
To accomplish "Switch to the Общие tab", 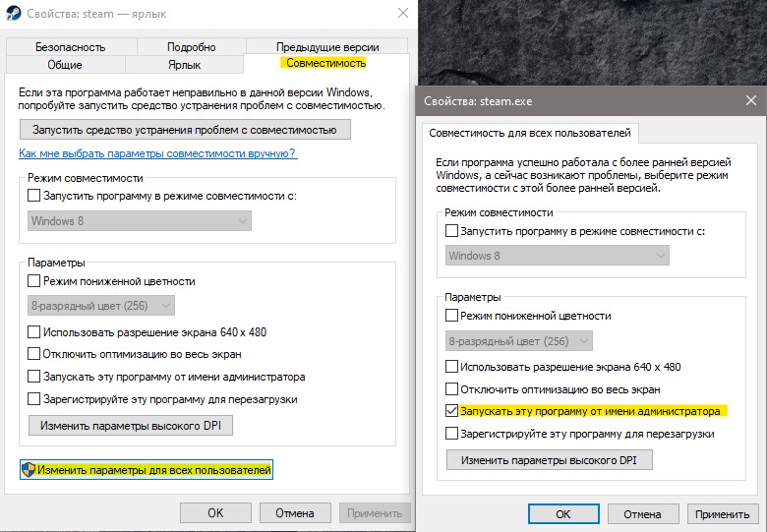I will tap(65, 65).
